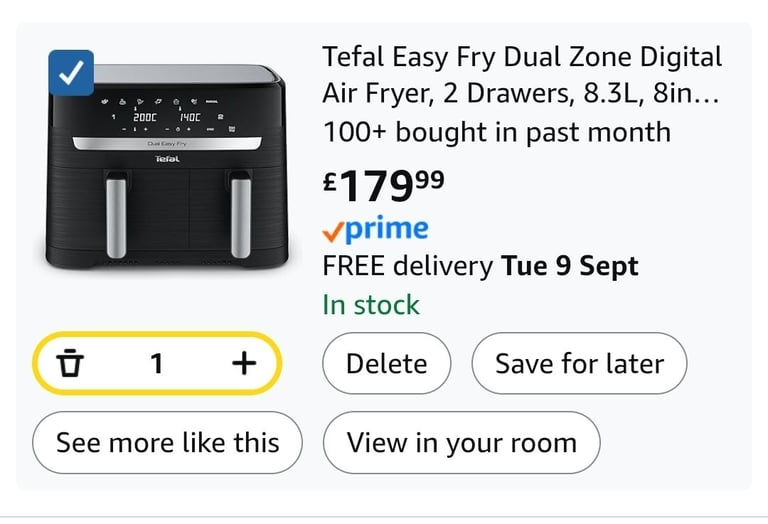This screenshot has height=524, width=768.
Task: Click the 100+ bought in past month text
Action: coord(497,132)
